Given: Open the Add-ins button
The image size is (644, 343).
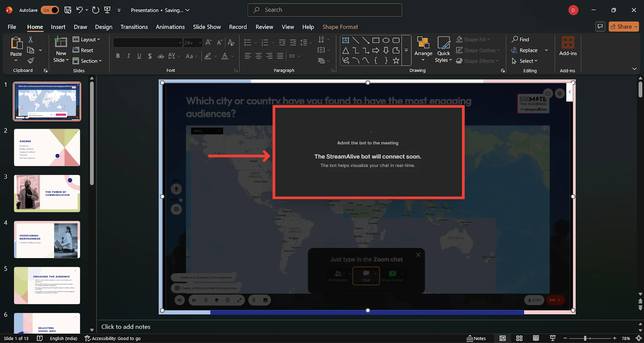Looking at the screenshot, I should coord(568,46).
